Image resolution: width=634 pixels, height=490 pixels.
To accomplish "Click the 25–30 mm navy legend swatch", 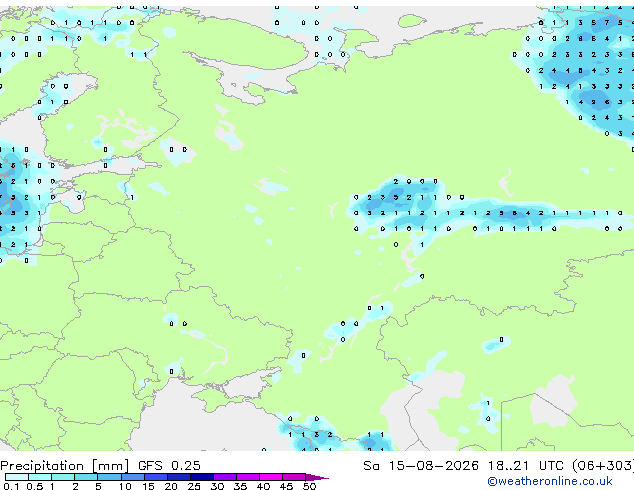I will (202, 477).
